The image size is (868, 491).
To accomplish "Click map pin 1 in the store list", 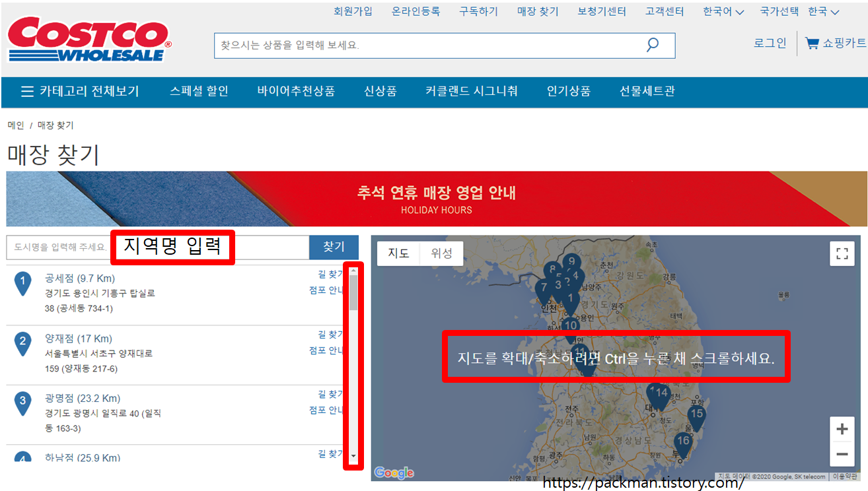I will pos(23,284).
